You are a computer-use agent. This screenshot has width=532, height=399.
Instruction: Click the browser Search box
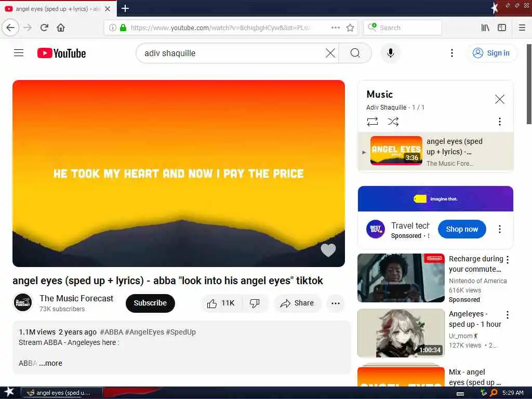pyautogui.click(x=403, y=28)
